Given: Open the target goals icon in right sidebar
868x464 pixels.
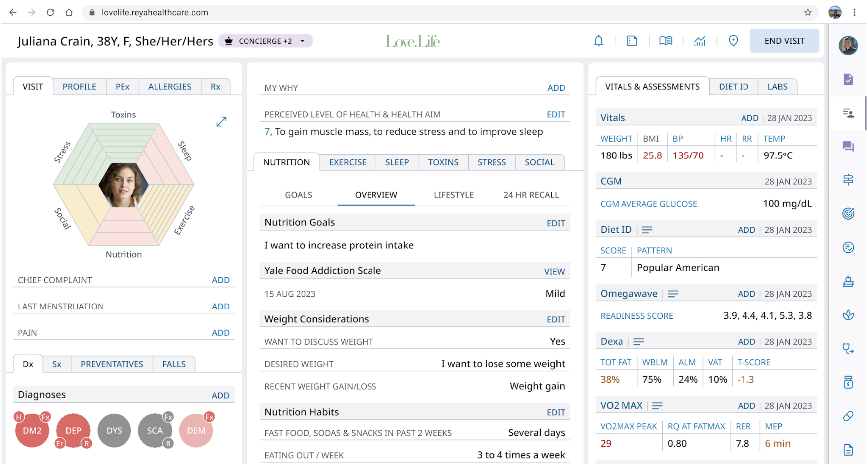Looking at the screenshot, I should coord(848,214).
